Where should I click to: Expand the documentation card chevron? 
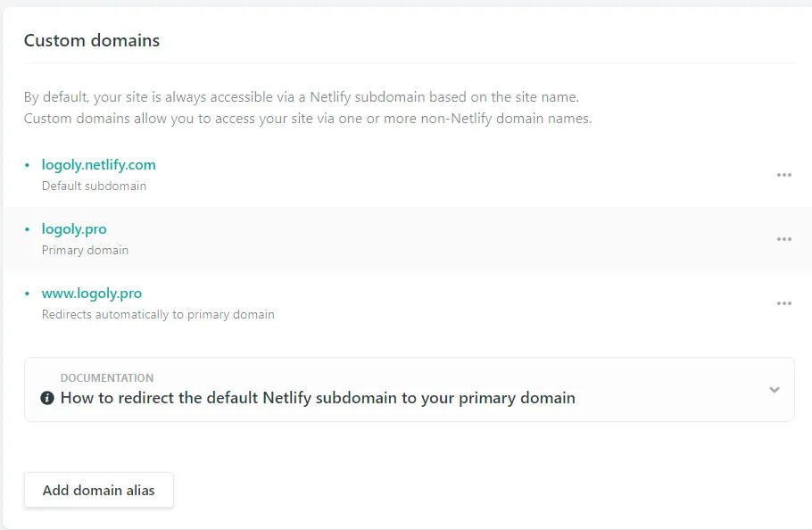[774, 390]
